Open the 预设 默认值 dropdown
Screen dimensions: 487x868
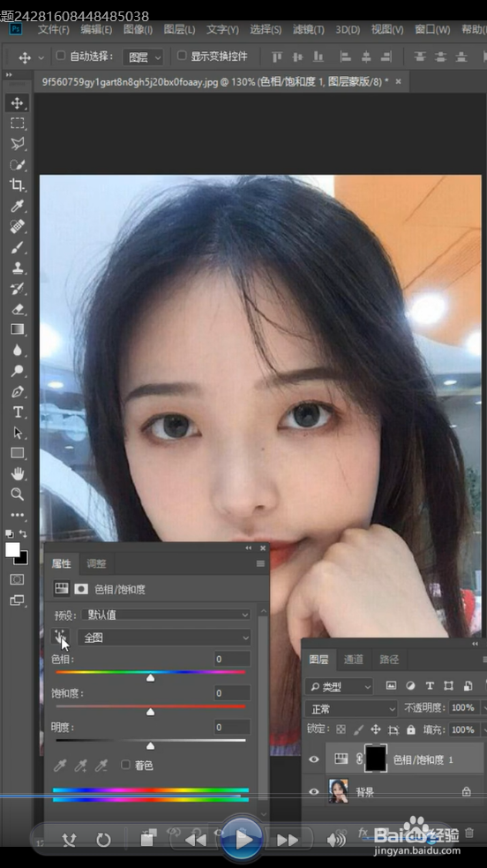(x=166, y=615)
